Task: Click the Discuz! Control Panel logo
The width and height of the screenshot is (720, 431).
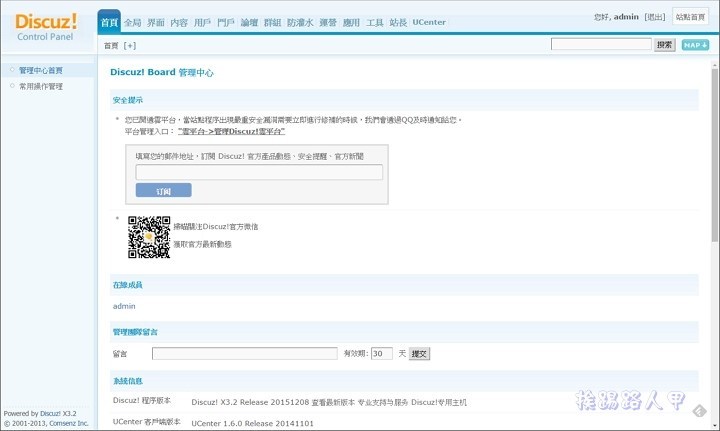Action: pyautogui.click(x=46, y=26)
